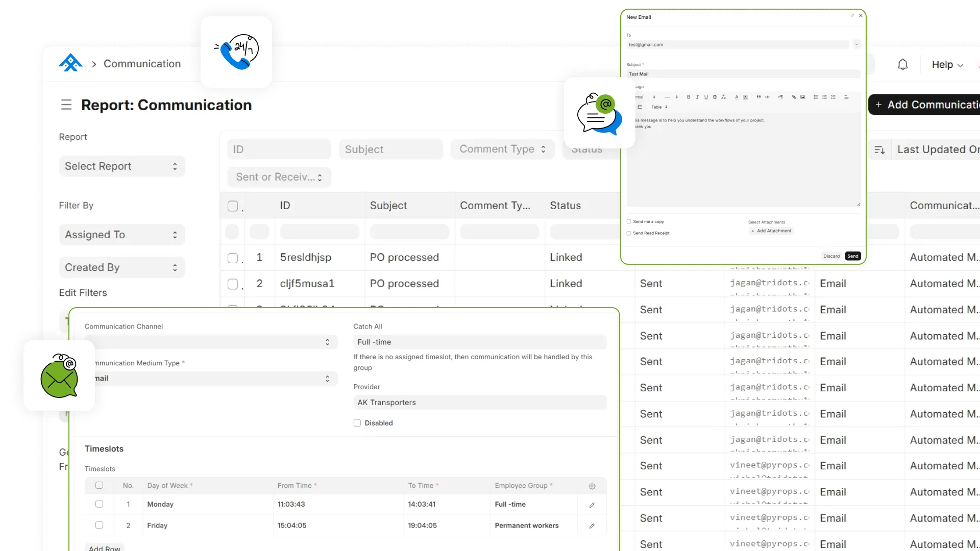
Task: Go to Communication breadcrumb
Action: pos(142,64)
